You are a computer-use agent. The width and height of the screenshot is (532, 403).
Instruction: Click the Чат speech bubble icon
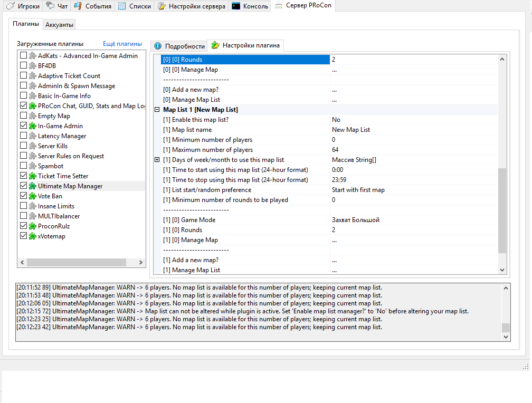pyautogui.click(x=50, y=6)
